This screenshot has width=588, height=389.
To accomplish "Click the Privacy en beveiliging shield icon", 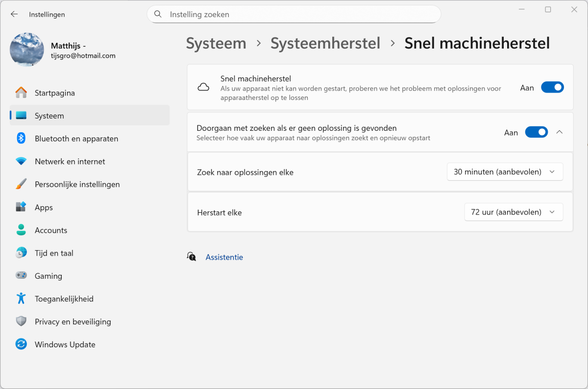I will click(x=21, y=321).
